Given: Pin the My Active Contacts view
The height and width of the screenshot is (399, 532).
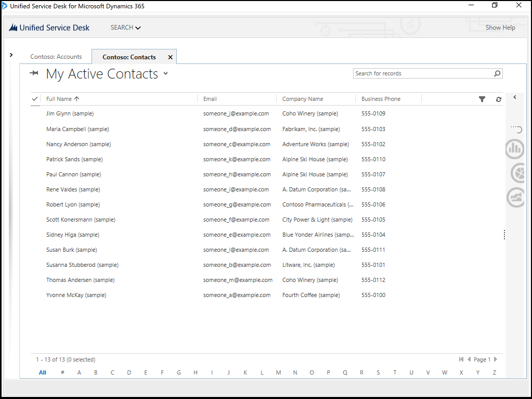Looking at the screenshot, I should point(34,73).
